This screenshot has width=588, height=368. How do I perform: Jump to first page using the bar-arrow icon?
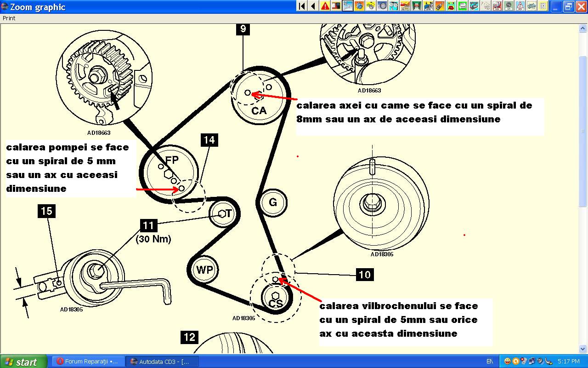302,6
